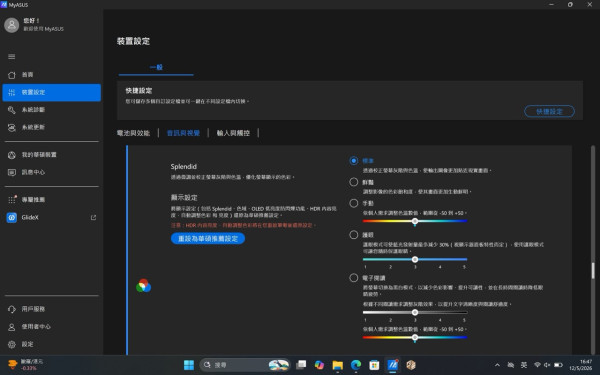Click the Splendid heading text

coord(184,166)
